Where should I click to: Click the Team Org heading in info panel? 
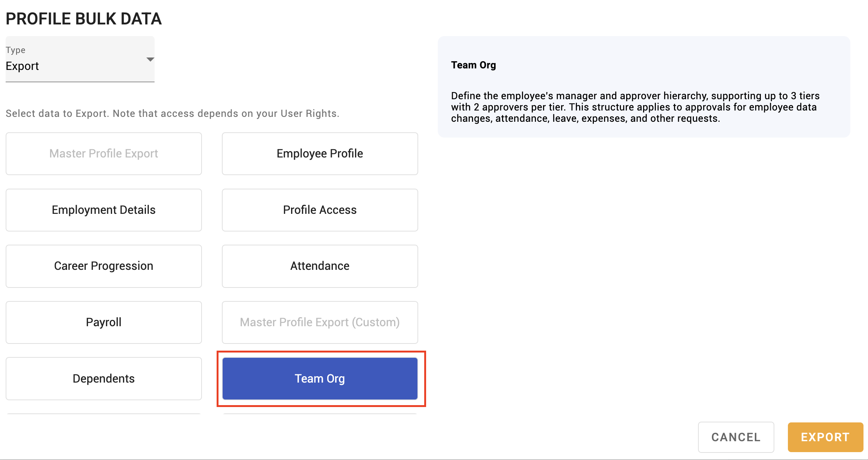pos(473,65)
